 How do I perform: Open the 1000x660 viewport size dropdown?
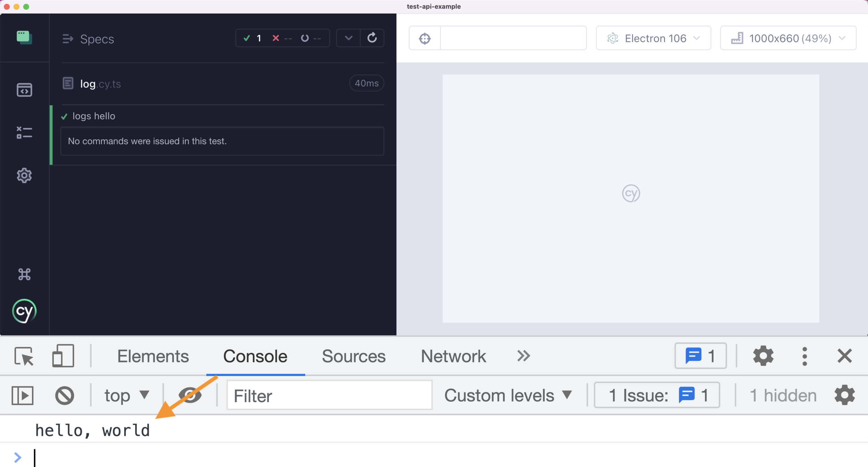788,38
